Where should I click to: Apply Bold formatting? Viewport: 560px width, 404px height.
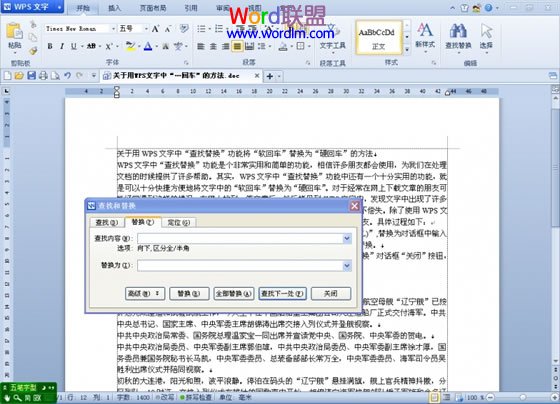pyautogui.click(x=50, y=46)
